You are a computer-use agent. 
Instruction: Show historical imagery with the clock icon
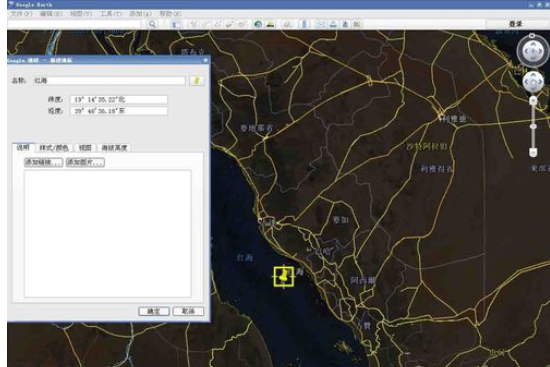258,24
